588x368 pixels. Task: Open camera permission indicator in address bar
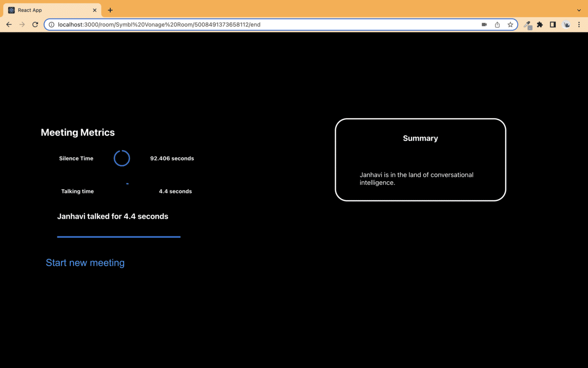tap(484, 24)
